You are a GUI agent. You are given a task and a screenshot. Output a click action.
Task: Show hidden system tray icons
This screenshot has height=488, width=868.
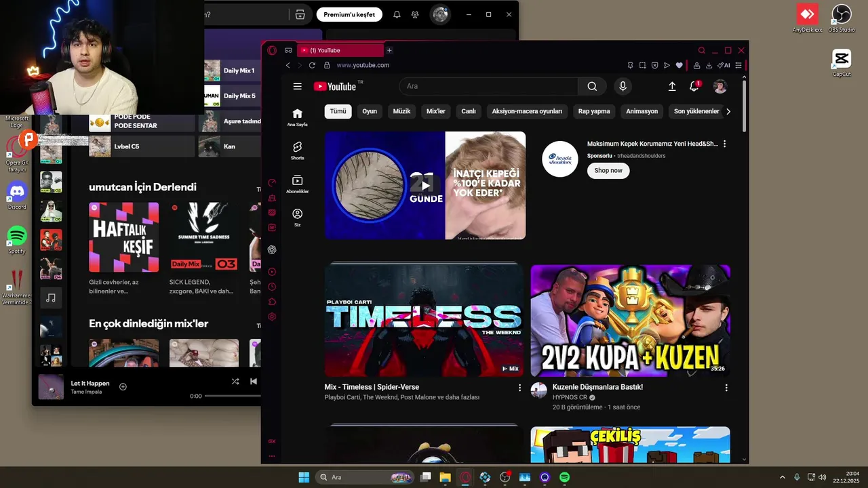pyautogui.click(x=782, y=477)
